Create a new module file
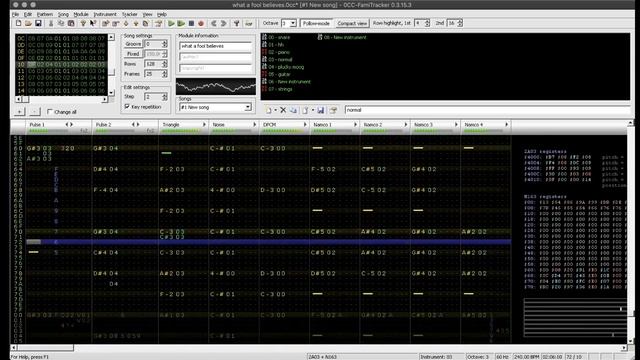The image size is (640, 360). click(x=18, y=24)
